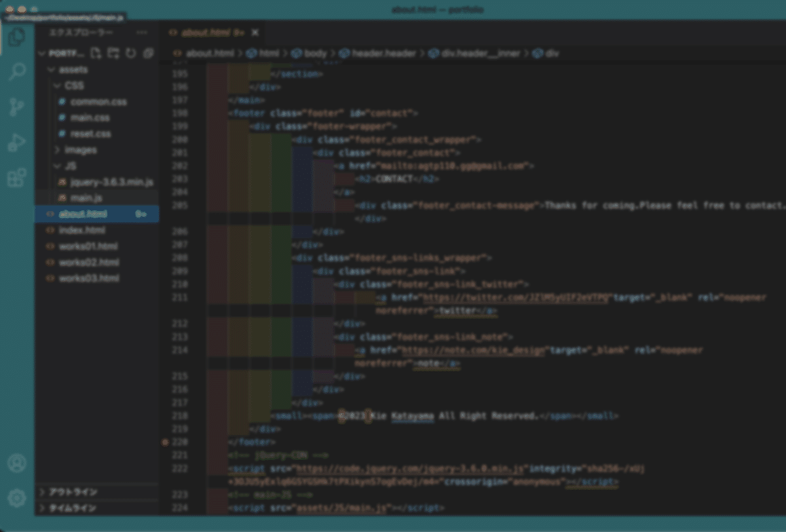Open the Accounts menu icon
The width and height of the screenshot is (786, 532).
(16, 463)
